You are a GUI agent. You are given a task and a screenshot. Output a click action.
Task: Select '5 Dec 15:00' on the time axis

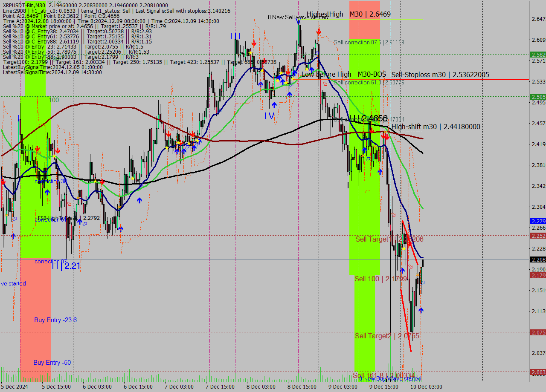(x=56, y=386)
